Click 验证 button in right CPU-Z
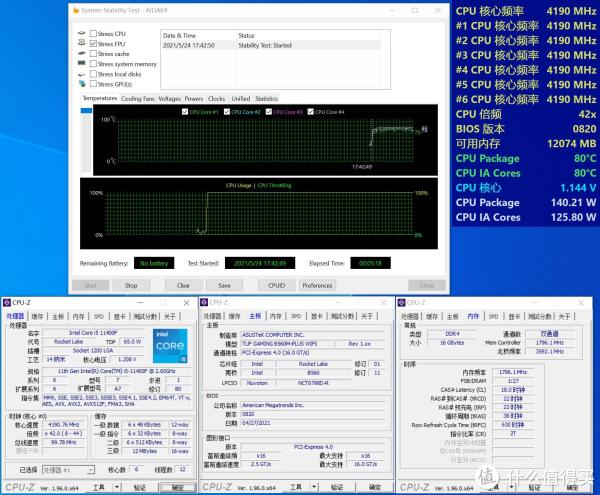600x495 pixels. tap(534, 487)
